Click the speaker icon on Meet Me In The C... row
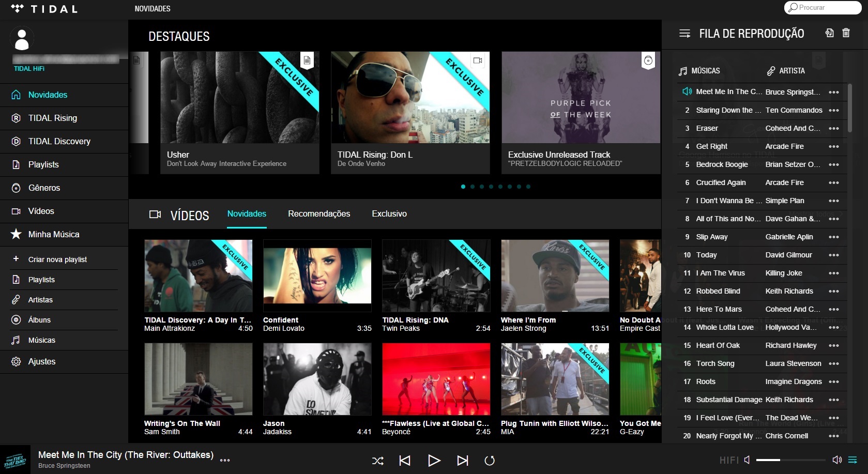 point(687,91)
